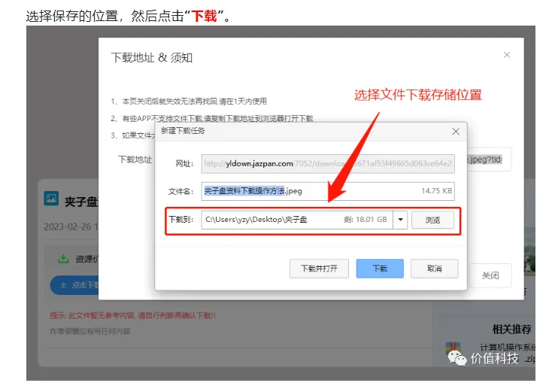Click the 2023-02-26 date text
549x392 pixels.
click(71, 226)
